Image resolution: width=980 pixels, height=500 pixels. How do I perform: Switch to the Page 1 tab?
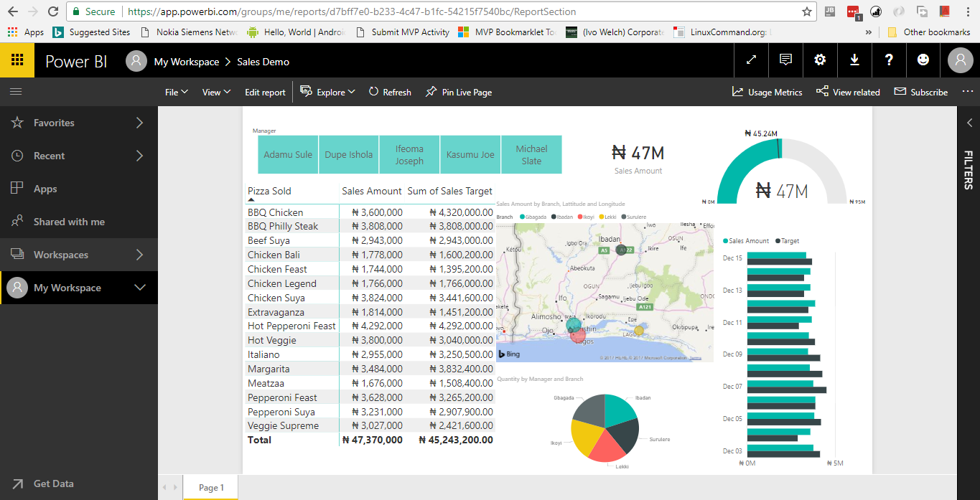[x=210, y=487]
